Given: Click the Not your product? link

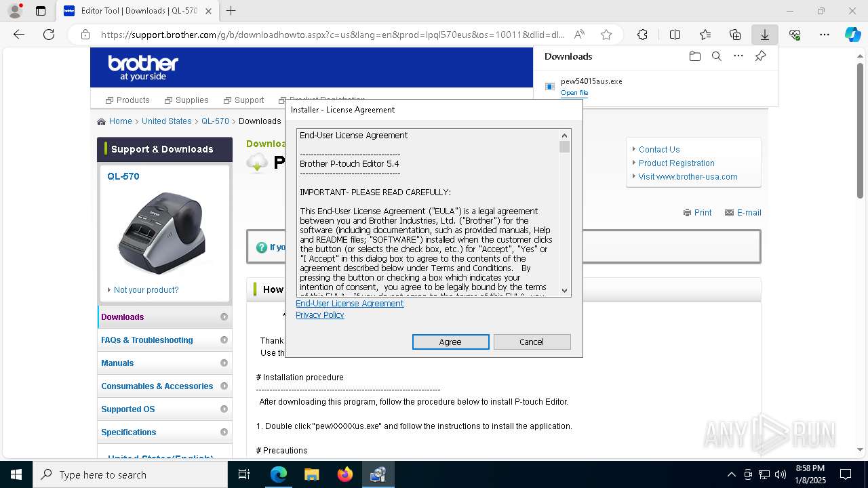Looking at the screenshot, I should 146,290.
